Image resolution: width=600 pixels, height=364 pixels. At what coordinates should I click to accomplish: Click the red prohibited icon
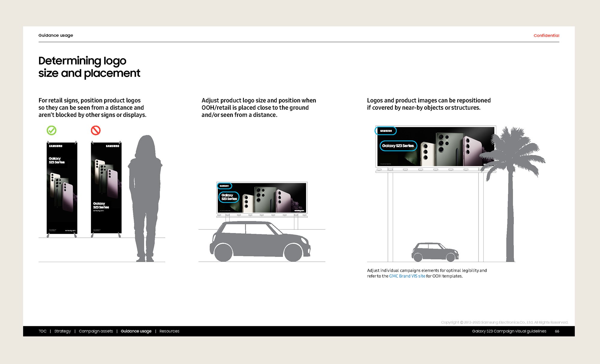[96, 130]
